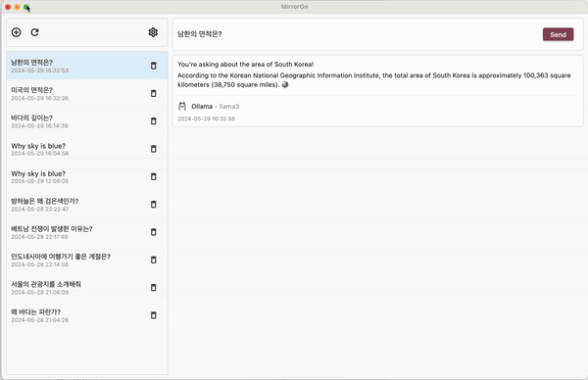Image resolution: width=588 pixels, height=380 pixels.
Task: Delete the '베트남 전쟁이 발생한 이유는?' conversation
Action: click(154, 232)
